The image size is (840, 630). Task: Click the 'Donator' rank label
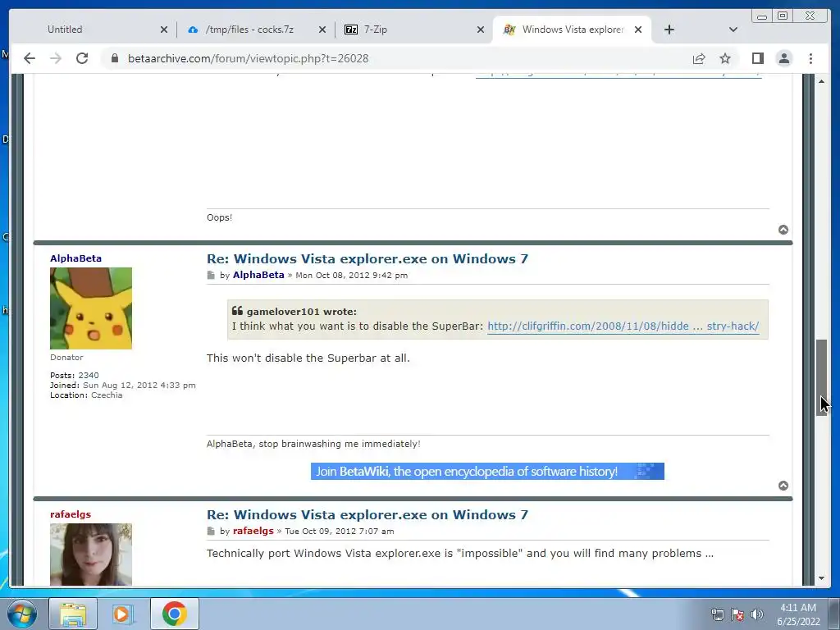pyautogui.click(x=66, y=358)
